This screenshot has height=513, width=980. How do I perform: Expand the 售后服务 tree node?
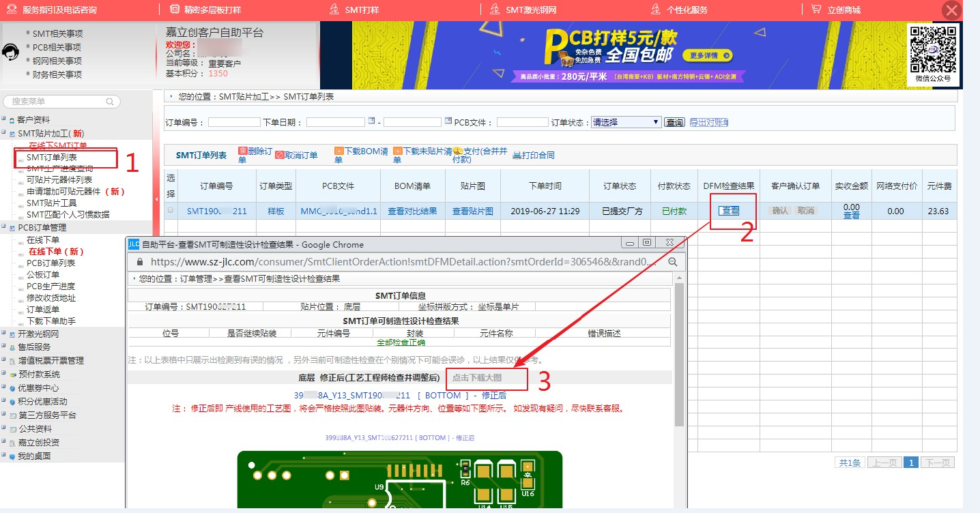3,347
